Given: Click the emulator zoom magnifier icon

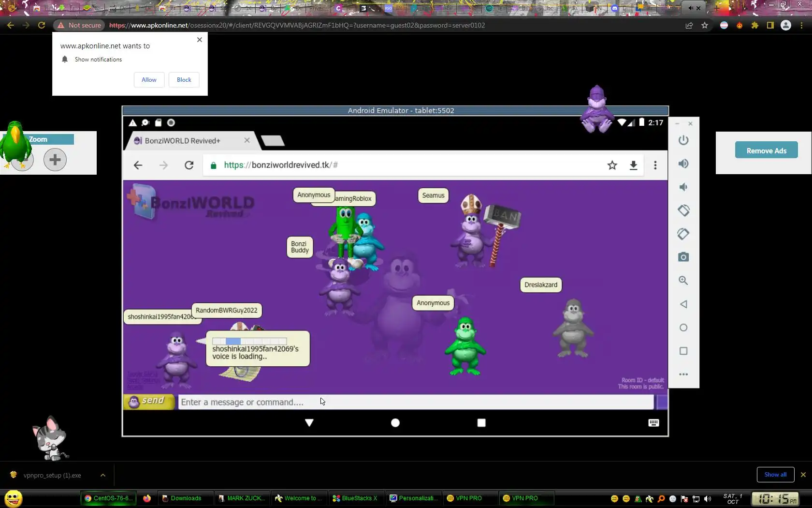Looking at the screenshot, I should pyautogui.click(x=683, y=281).
